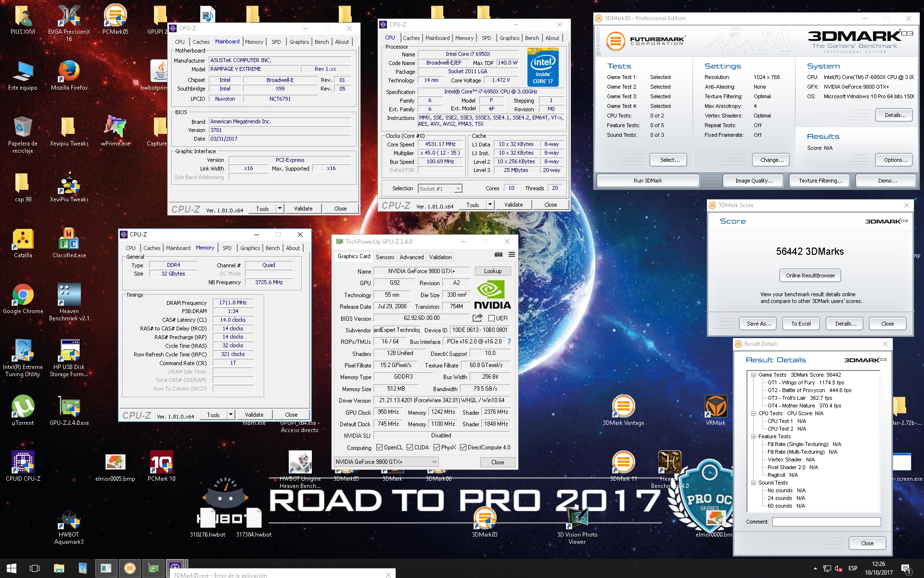Collapse the Feature Tests tree node
Screen dimensions: 924x578
(753, 436)
